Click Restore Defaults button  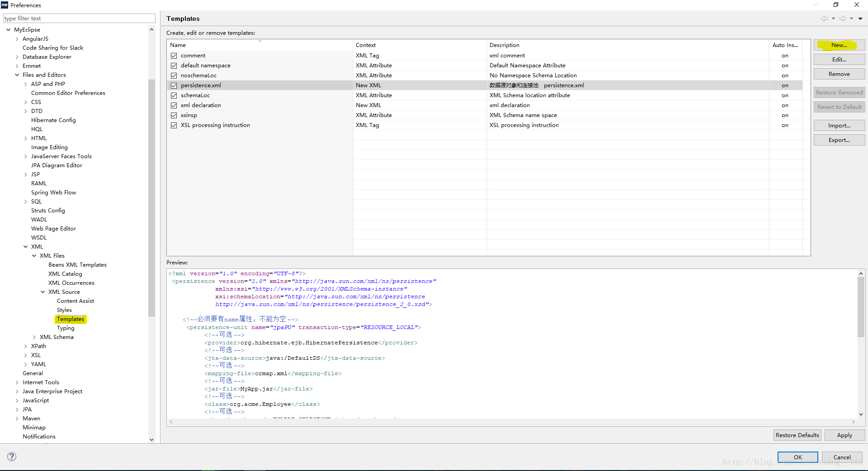tap(797, 435)
